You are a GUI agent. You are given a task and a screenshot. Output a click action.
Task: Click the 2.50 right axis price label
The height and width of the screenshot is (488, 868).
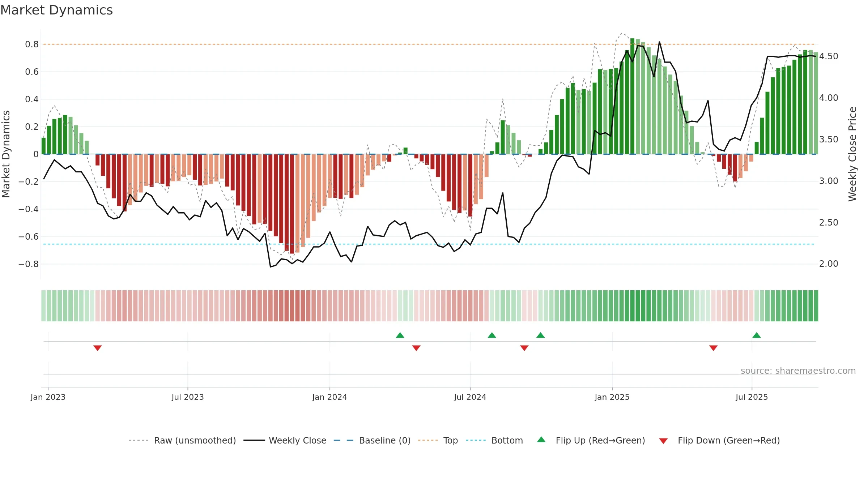829,223
